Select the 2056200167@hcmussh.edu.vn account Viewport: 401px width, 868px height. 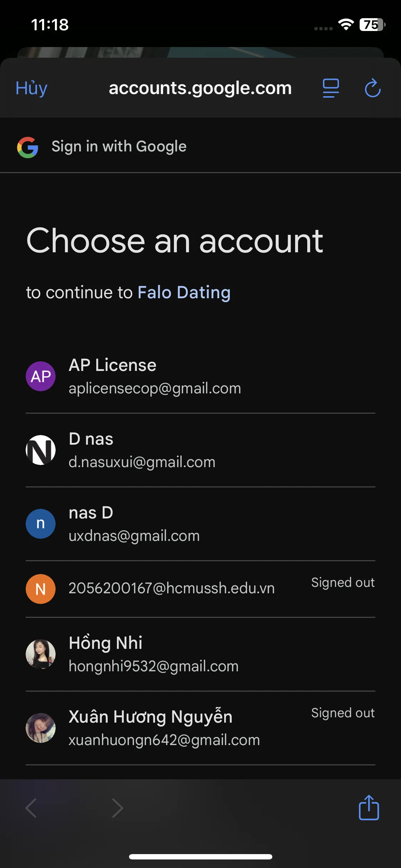click(171, 588)
